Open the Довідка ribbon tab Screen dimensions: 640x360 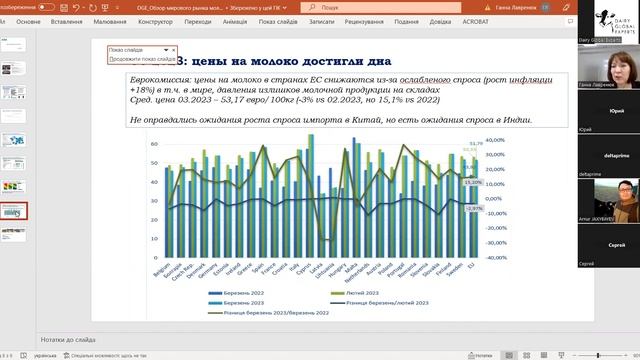440,22
